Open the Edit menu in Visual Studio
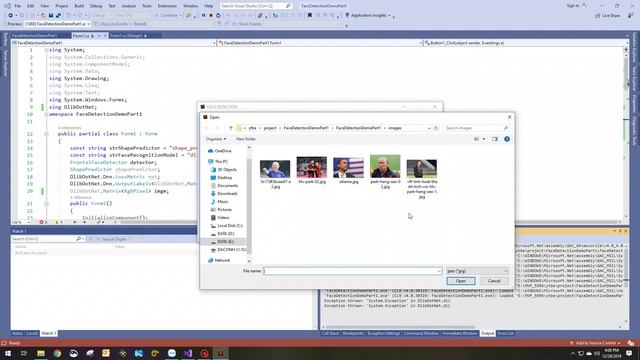The image size is (640, 360). [x=31, y=6]
